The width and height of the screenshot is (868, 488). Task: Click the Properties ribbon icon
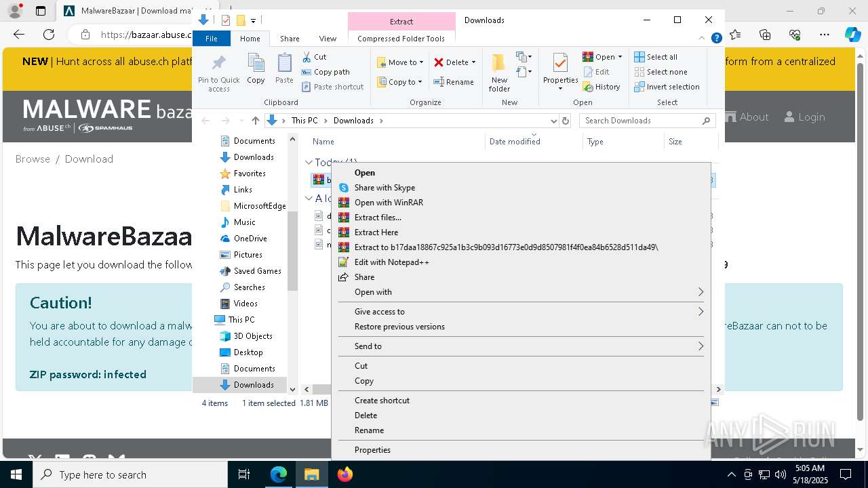coord(560,73)
